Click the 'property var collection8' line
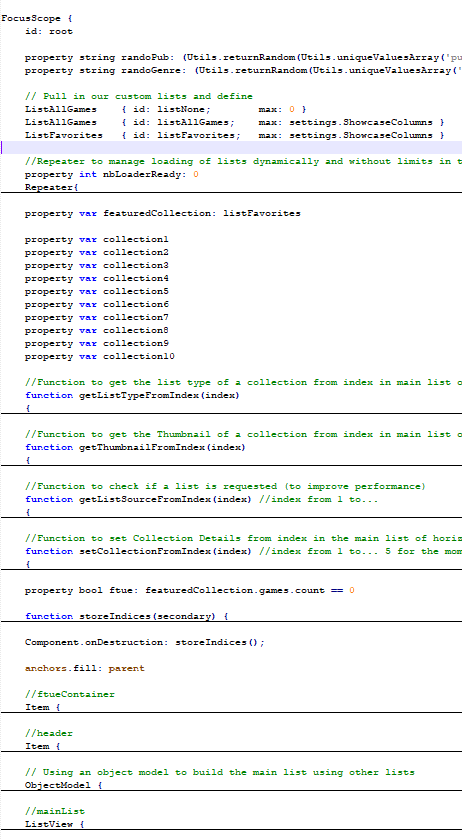Viewport: 462px width, 839px height. (x=96, y=331)
